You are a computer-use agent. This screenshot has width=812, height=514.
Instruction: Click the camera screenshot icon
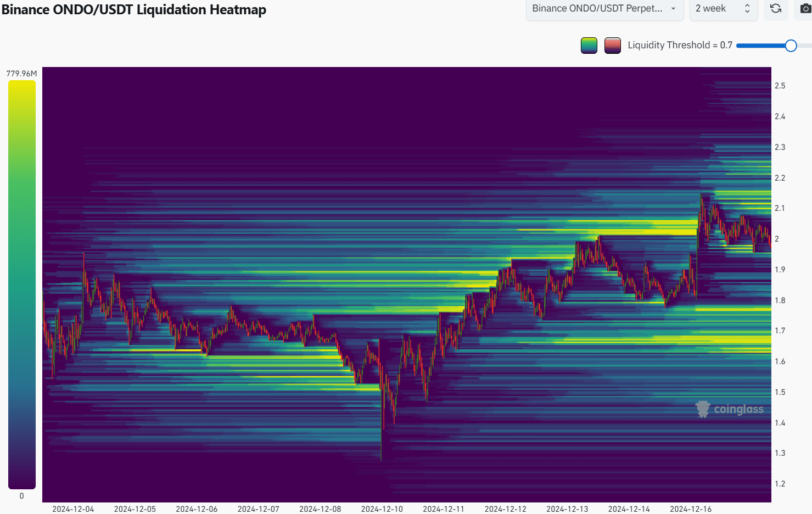click(x=805, y=9)
